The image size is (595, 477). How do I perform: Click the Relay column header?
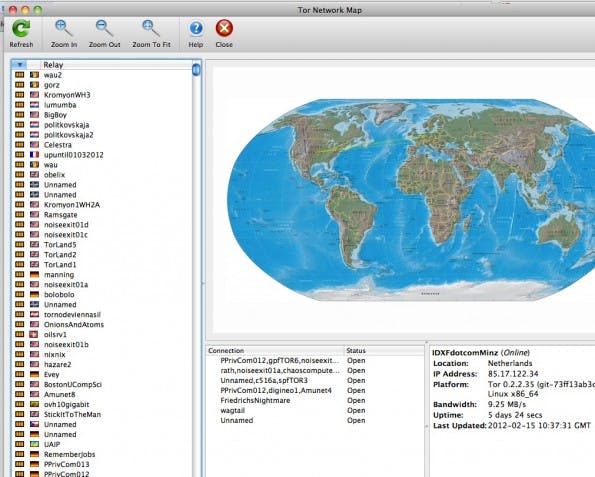pos(116,65)
